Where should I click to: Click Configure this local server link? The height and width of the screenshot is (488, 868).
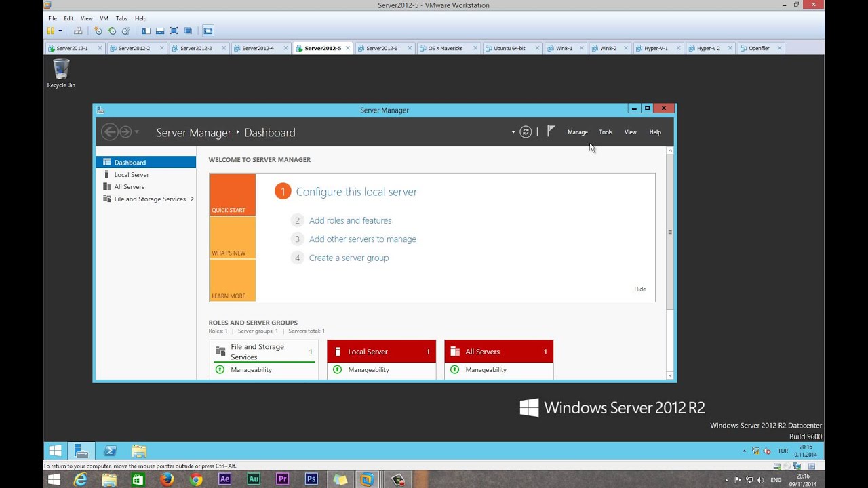click(357, 192)
